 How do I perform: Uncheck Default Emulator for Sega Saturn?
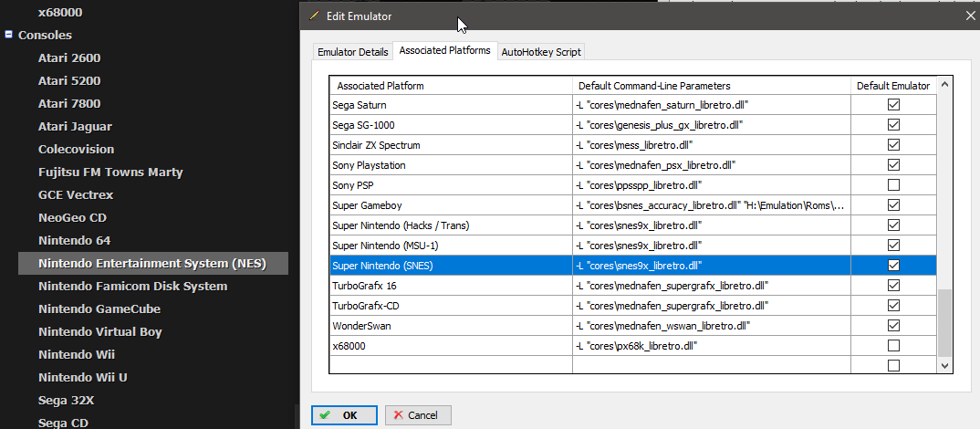(893, 104)
